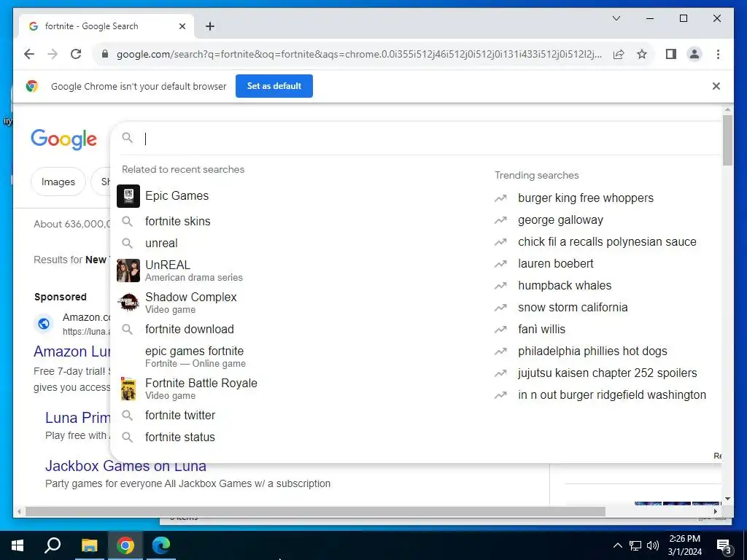747x560 pixels.
Task: Select philadelphia phillies hot dogs trend
Action: (592, 351)
